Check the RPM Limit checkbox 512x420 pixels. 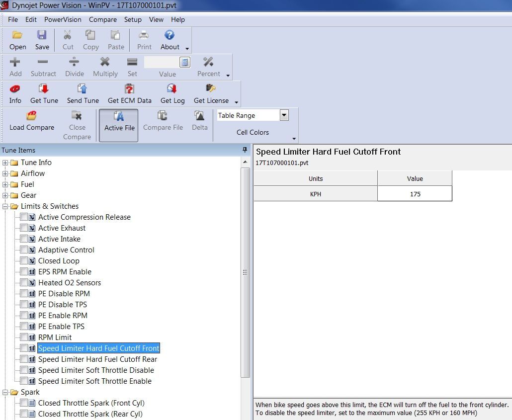tap(24, 337)
